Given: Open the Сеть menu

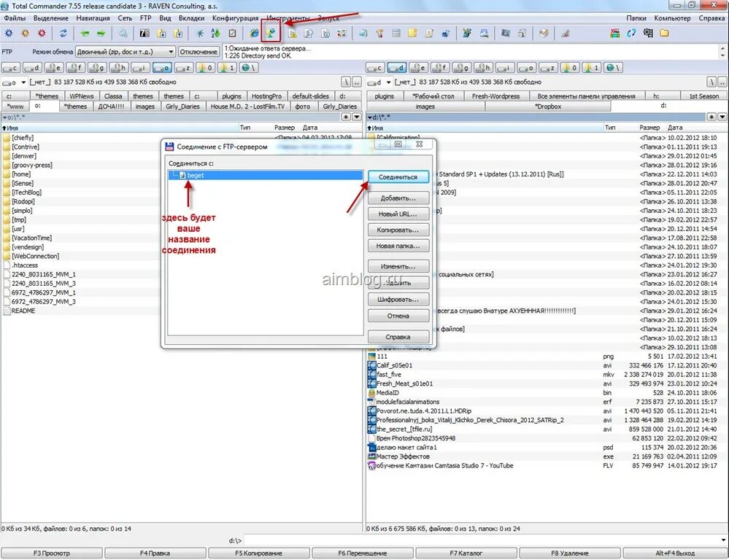Looking at the screenshot, I should (125, 18).
